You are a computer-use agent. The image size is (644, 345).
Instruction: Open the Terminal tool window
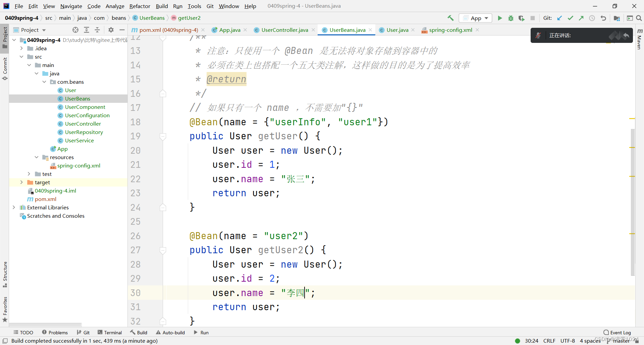[x=110, y=332]
